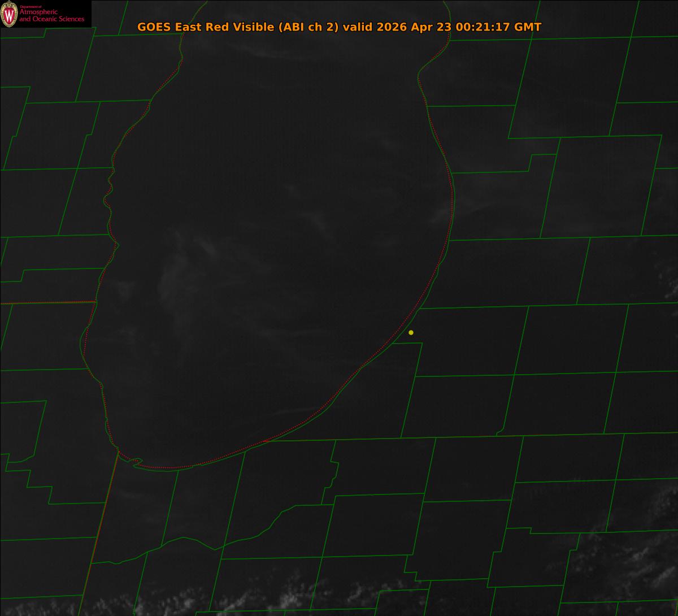Click the yellow dot location marker

point(411,332)
